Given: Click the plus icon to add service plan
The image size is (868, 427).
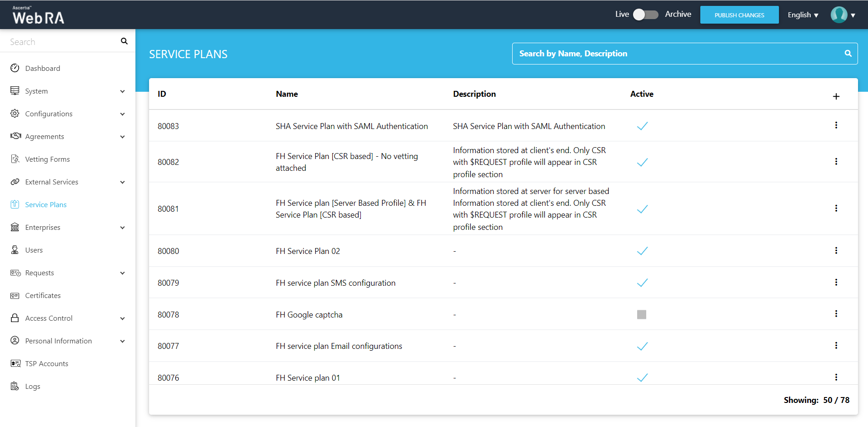Looking at the screenshot, I should [836, 96].
